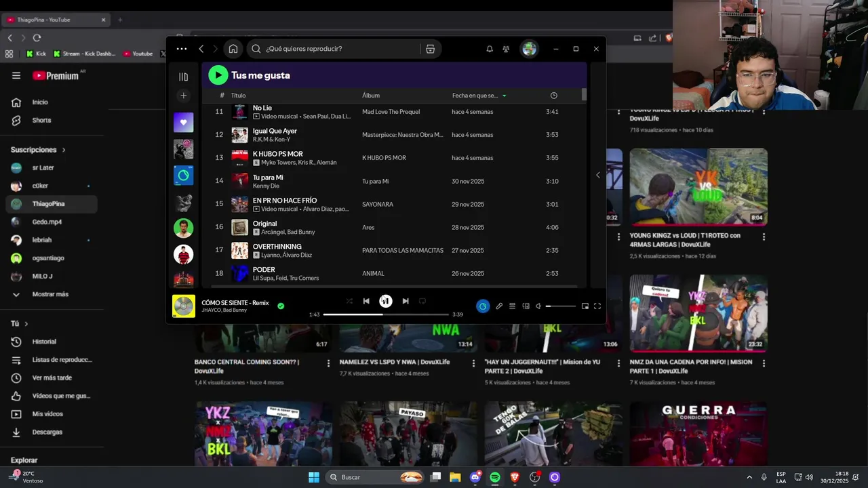Open Spotify's Home screen
Image resolution: width=868 pixels, height=488 pixels.
(233, 49)
